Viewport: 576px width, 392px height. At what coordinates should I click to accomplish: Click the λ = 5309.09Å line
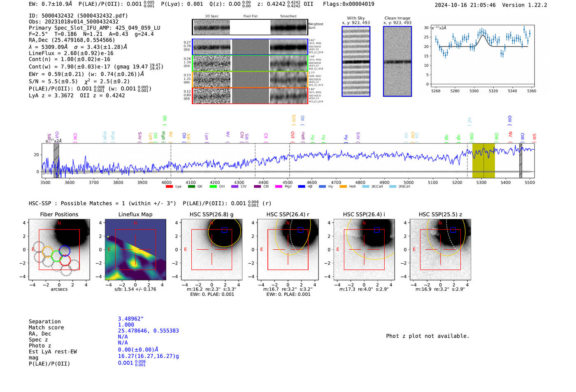(78, 47)
